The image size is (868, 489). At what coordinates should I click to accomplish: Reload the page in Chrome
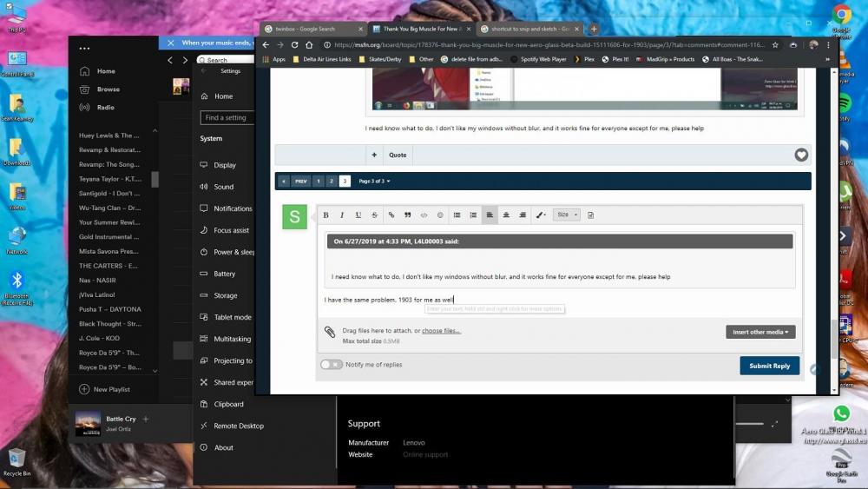pos(294,45)
